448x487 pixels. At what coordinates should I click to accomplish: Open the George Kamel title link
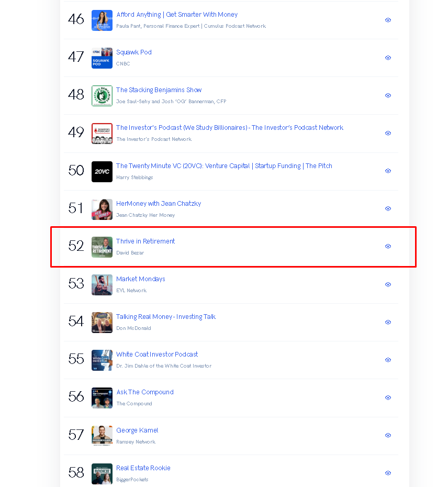click(137, 430)
